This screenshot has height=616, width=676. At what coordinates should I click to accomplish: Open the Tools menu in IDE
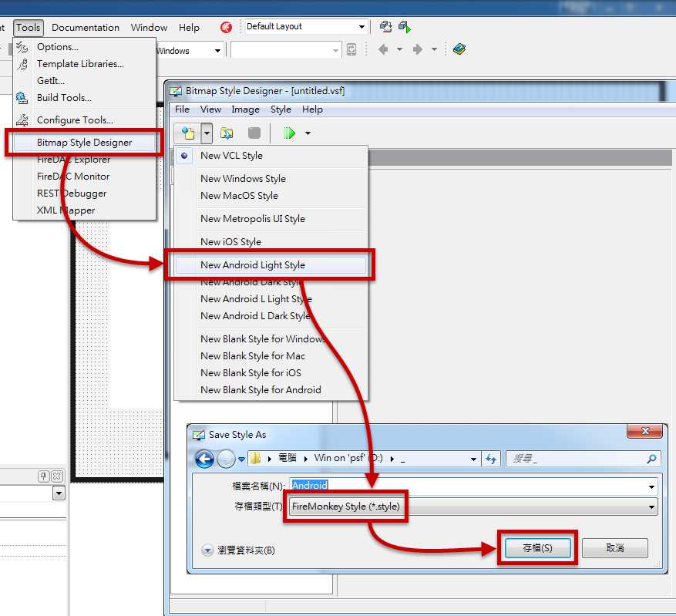(28, 28)
